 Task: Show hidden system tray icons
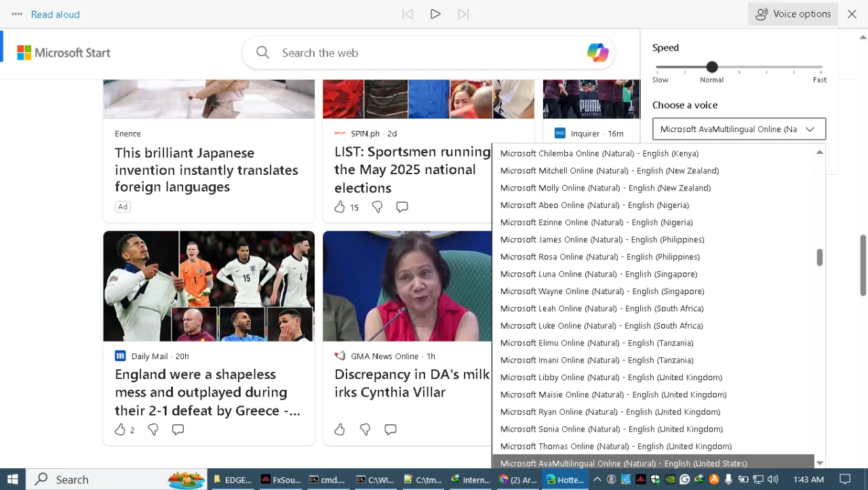(x=597, y=479)
